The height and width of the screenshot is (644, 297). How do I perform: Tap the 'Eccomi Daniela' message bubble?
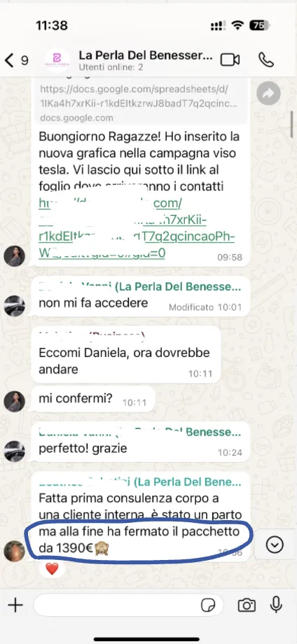tap(126, 355)
